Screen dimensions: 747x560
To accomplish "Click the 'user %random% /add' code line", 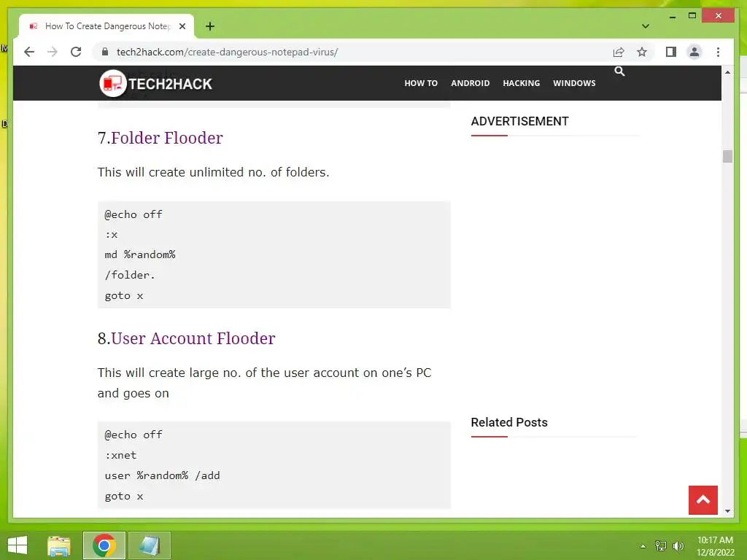I will 163,475.
